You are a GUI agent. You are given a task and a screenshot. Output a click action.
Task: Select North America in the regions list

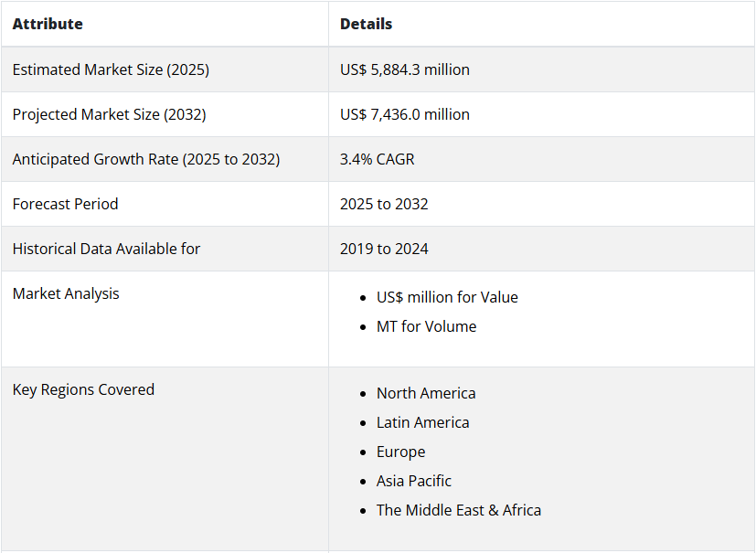click(x=426, y=393)
